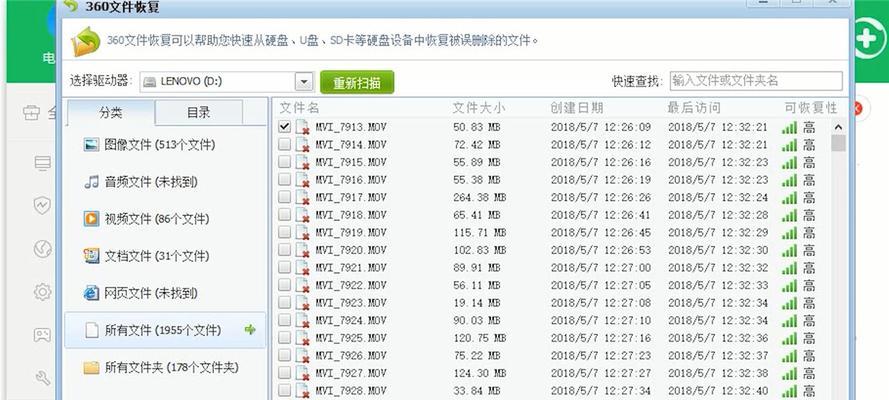Image resolution: width=889 pixels, height=400 pixels.
Task: Check the MVI_7918.MOV checkbox
Action: [285, 215]
